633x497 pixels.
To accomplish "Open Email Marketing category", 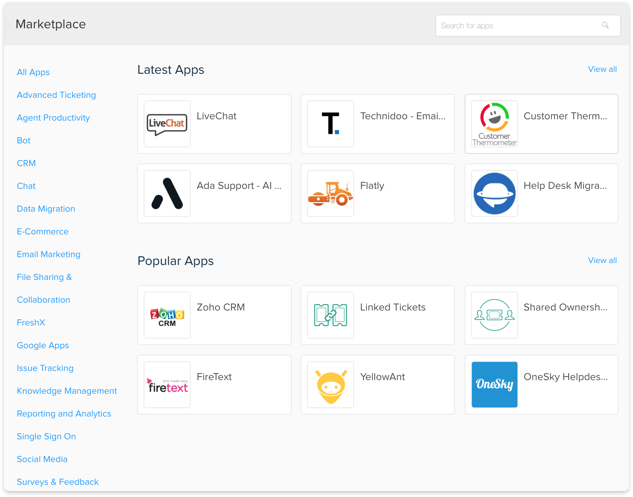I will point(48,254).
